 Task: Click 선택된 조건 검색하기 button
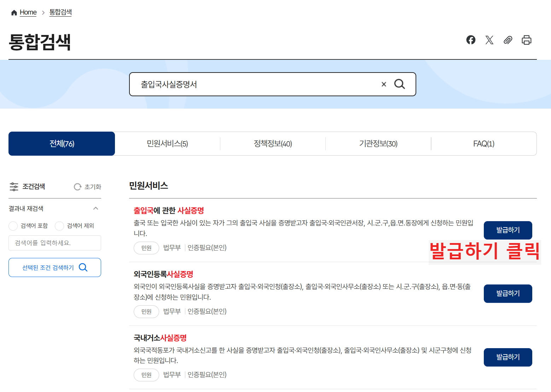[x=55, y=267]
